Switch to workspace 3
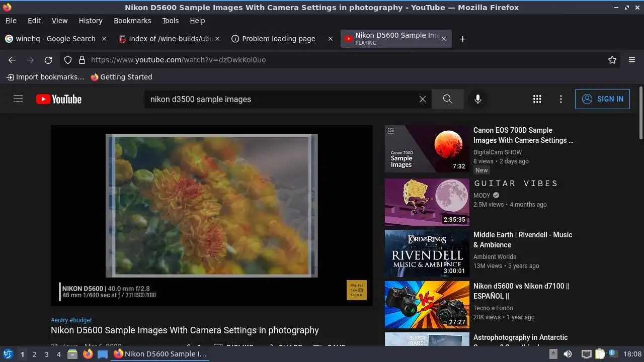 (x=46, y=354)
